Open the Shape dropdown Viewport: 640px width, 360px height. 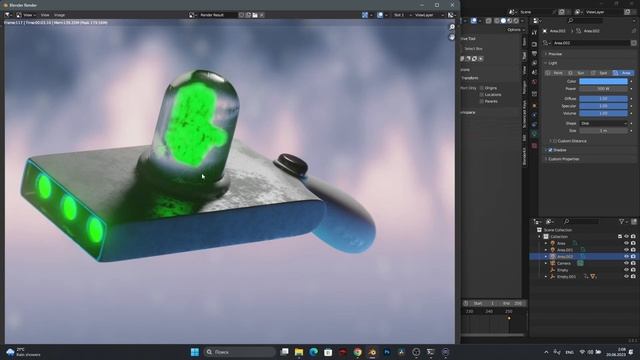(603, 123)
